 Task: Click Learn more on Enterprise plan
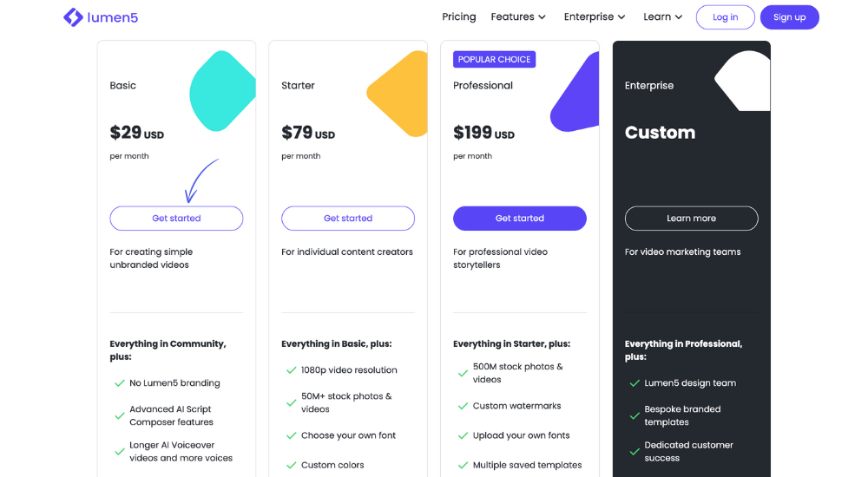pyautogui.click(x=691, y=219)
